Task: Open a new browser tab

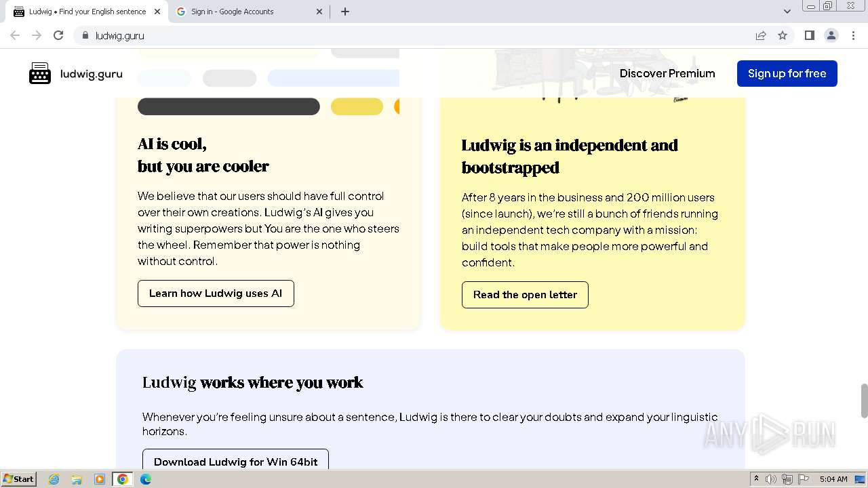Action: point(345,12)
